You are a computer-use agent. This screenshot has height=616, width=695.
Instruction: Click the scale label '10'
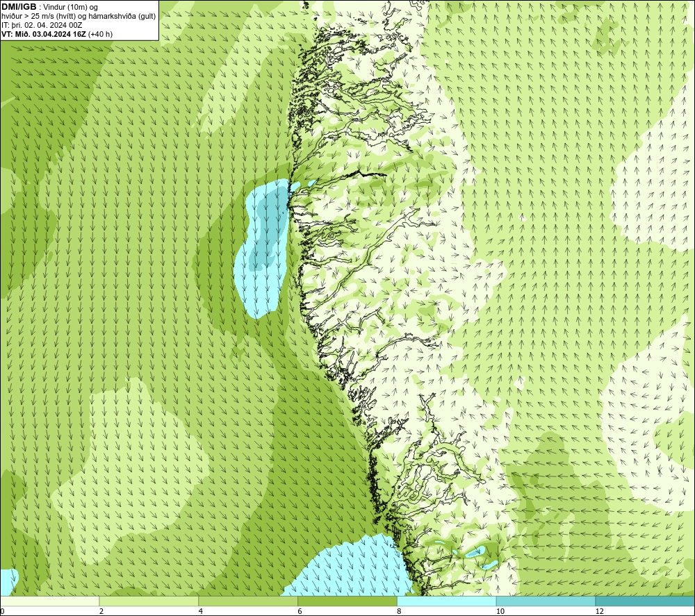point(500,611)
